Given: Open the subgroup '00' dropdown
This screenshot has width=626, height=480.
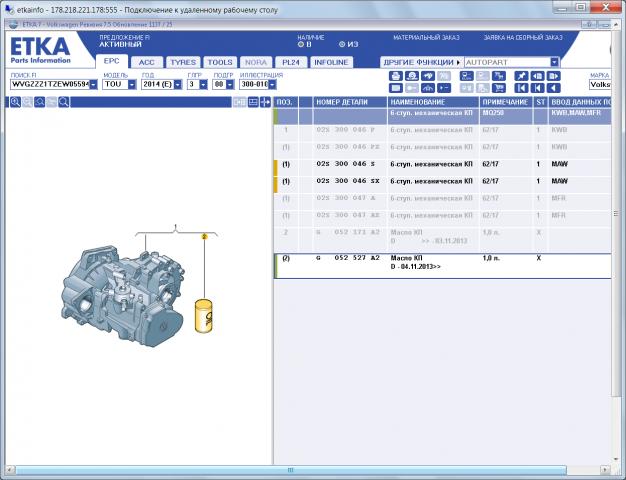Looking at the screenshot, I should [230, 84].
